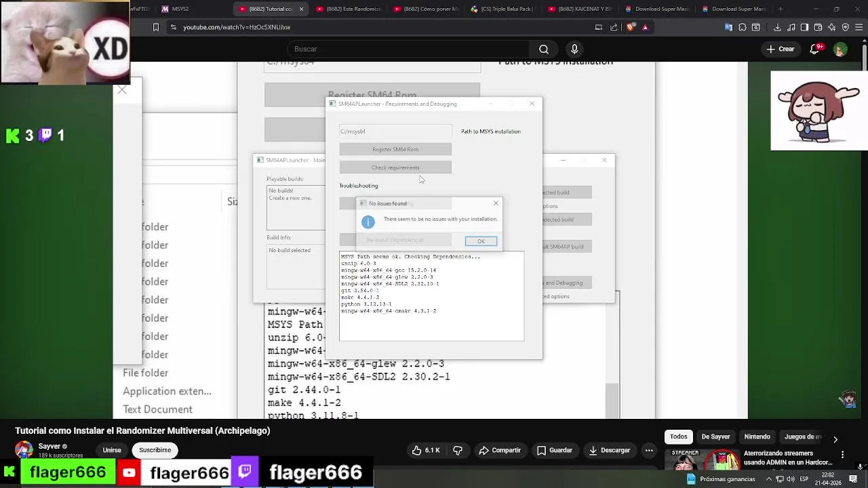Dislike the video with thumbs down
This screenshot has width=868, height=488.
(x=458, y=450)
